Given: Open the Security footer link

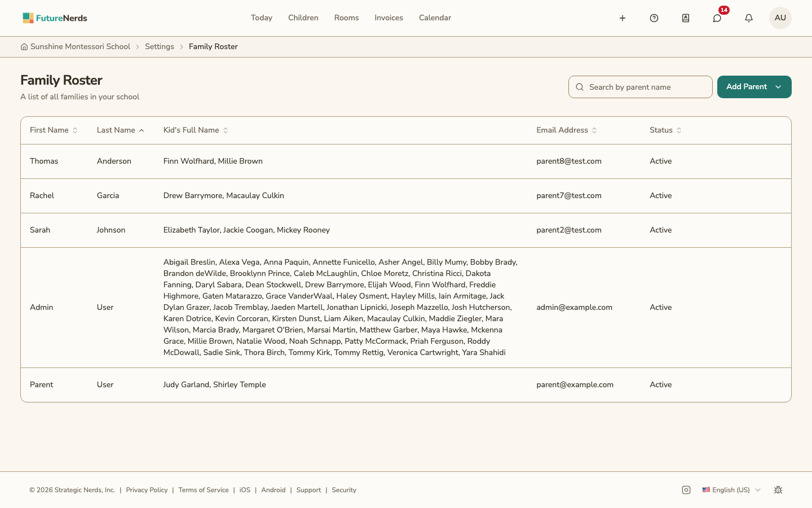Looking at the screenshot, I should point(344,490).
